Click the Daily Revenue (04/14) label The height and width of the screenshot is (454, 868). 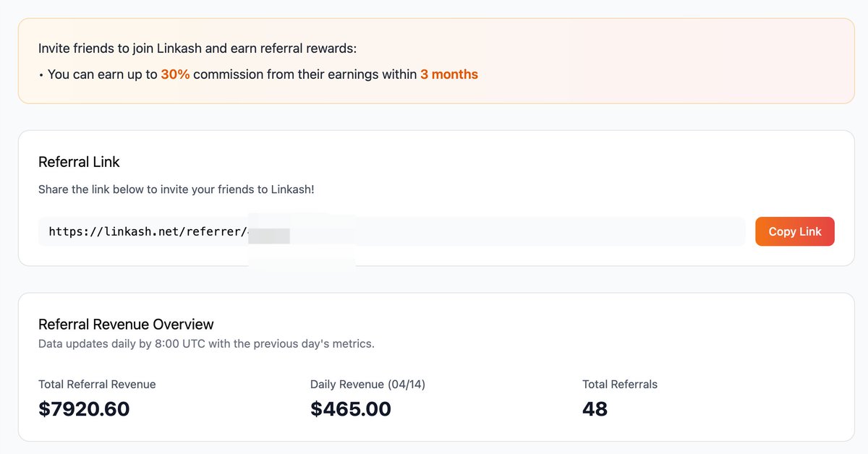(367, 385)
